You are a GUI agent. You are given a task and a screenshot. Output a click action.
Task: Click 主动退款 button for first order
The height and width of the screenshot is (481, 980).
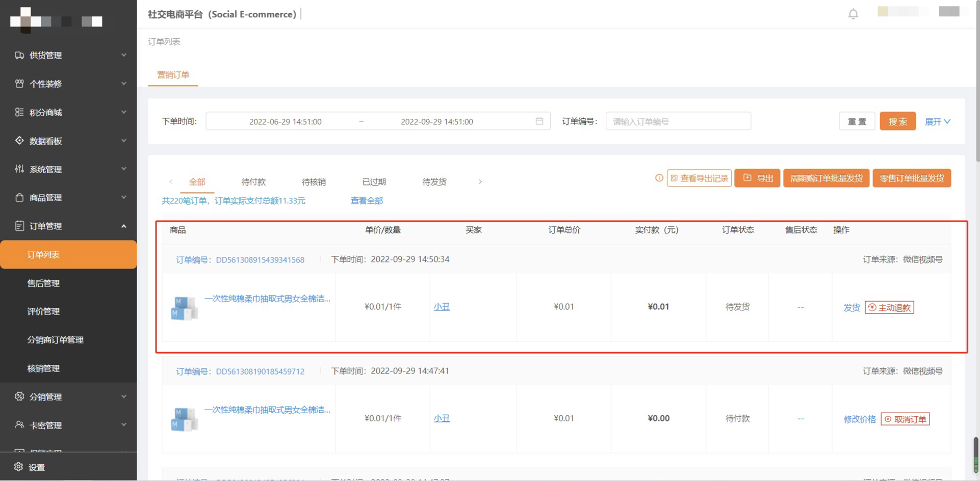889,308
